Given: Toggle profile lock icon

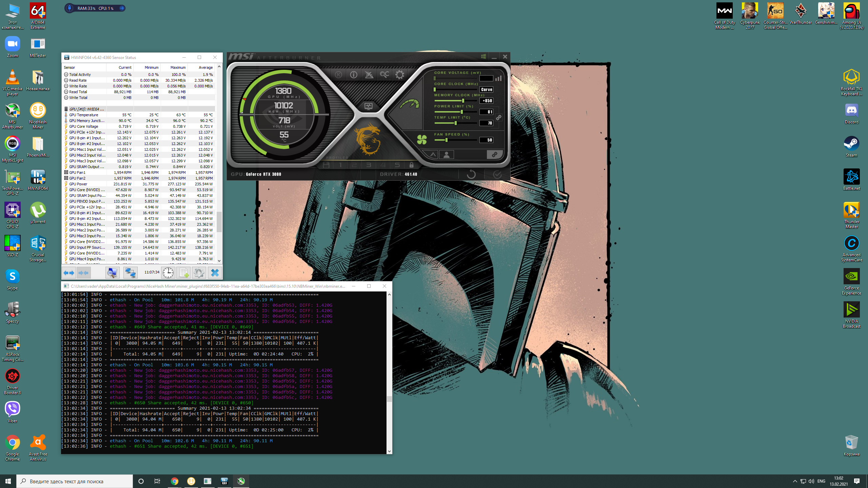Looking at the screenshot, I should [x=411, y=165].
